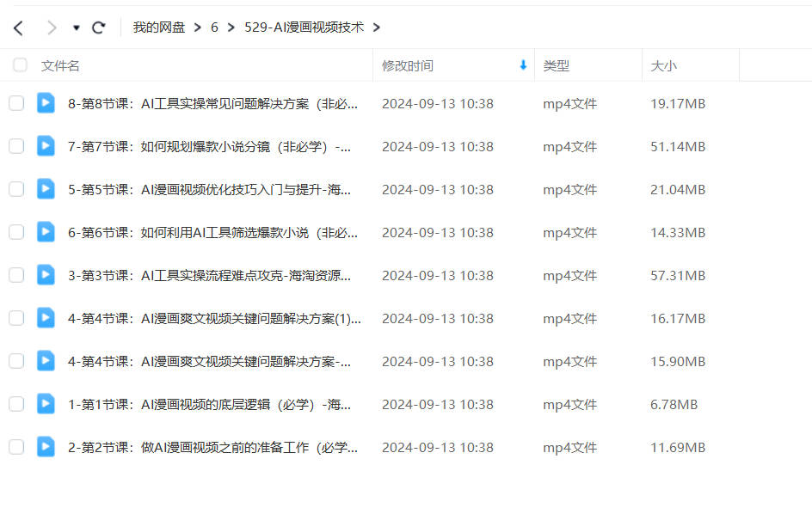Viewport: 812px width, 514px height.
Task: Sort by the 修改时间 column header
Action: [x=408, y=65]
